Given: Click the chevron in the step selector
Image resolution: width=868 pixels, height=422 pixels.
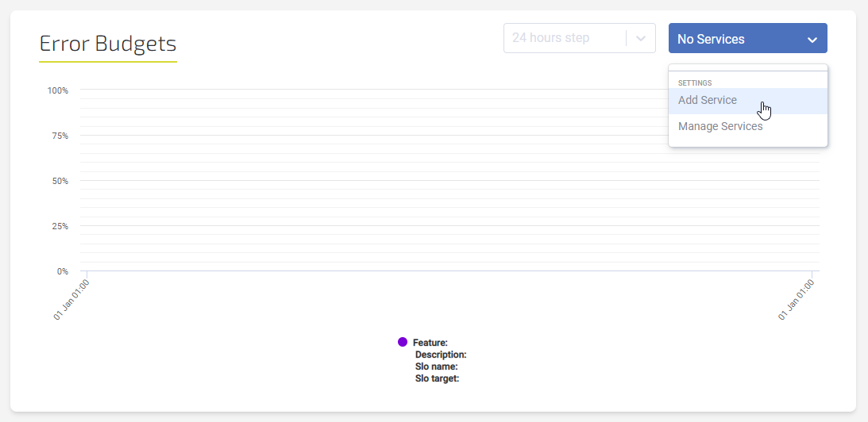Looking at the screenshot, I should pos(642,38).
